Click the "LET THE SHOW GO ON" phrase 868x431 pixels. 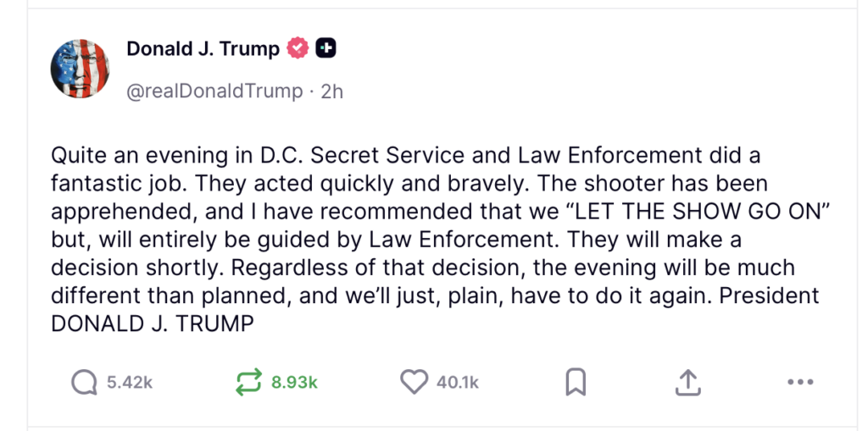tap(700, 212)
